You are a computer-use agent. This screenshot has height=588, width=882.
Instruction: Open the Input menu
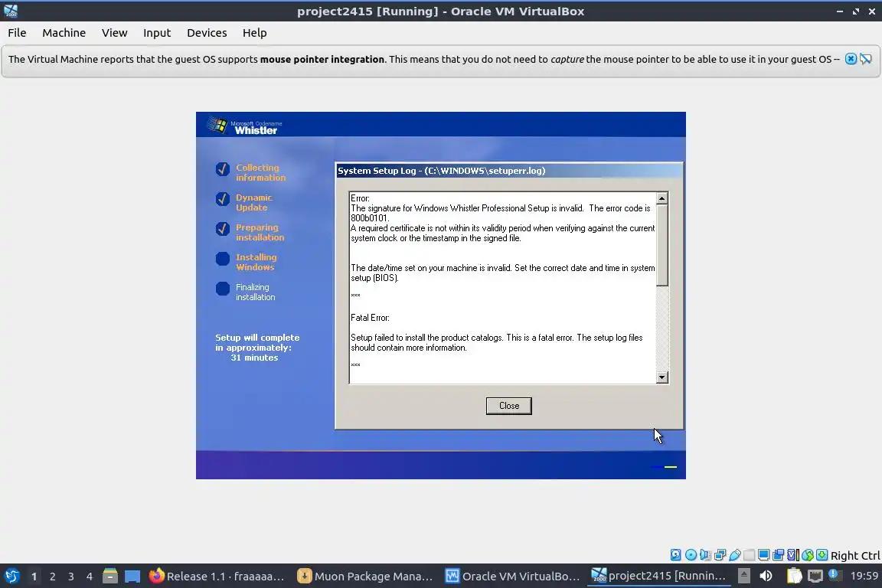157,33
